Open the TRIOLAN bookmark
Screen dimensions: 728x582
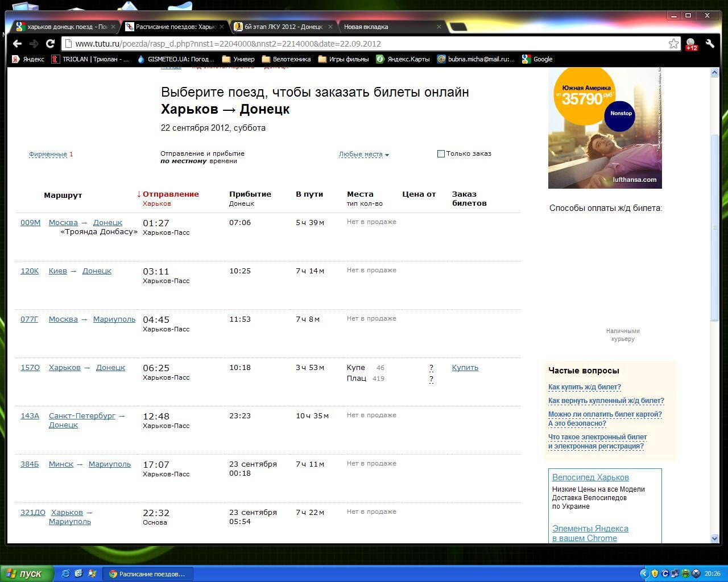(90, 59)
